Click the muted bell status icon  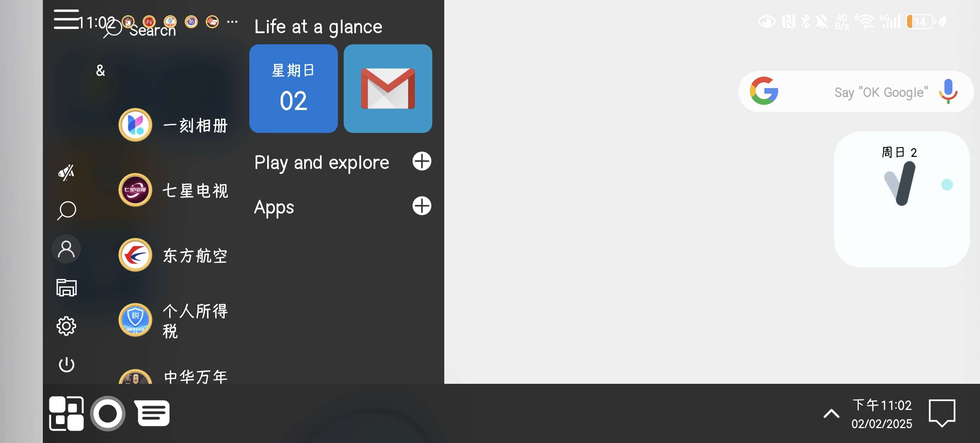[821, 21]
